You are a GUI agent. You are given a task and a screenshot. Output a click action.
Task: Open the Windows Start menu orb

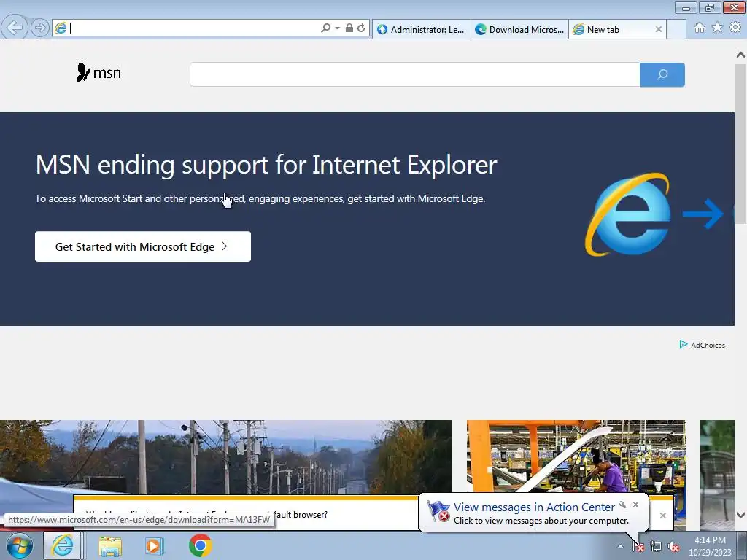point(20,545)
